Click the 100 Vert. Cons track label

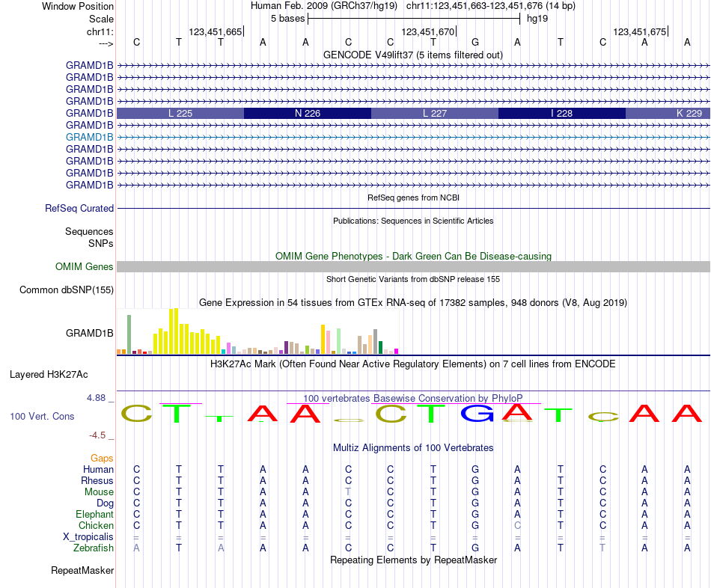42,416
